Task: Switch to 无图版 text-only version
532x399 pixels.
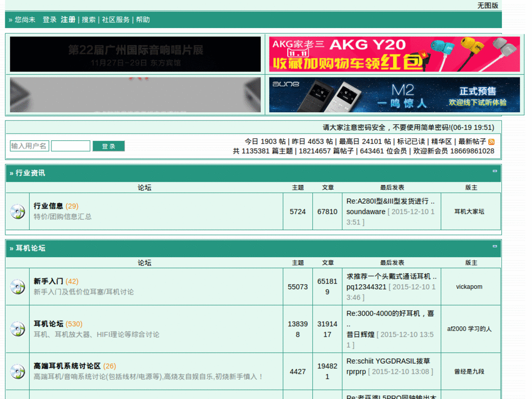Action: (487, 5)
